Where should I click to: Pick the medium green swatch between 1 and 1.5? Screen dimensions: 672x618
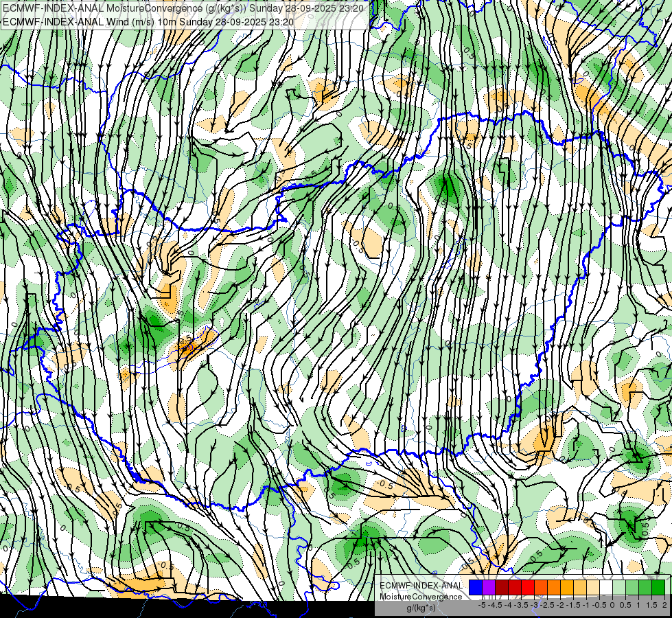[645, 588]
